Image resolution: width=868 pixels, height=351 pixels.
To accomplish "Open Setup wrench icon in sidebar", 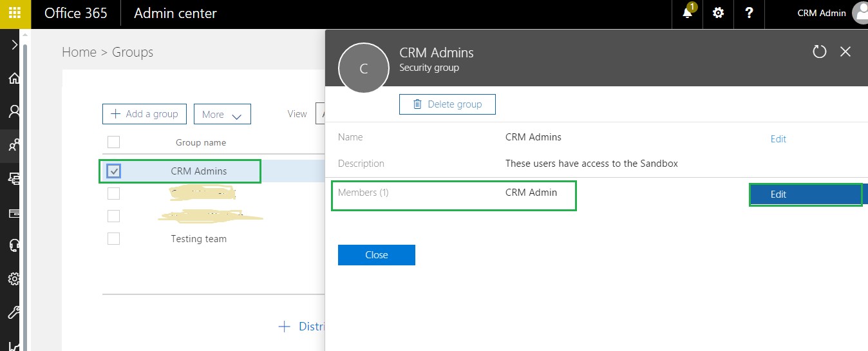I will pos(14,313).
